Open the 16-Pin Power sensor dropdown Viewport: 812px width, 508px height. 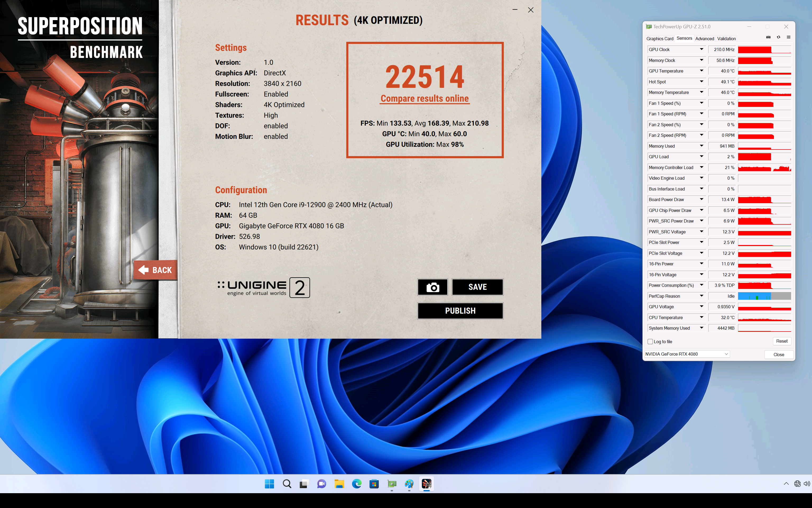(701, 264)
